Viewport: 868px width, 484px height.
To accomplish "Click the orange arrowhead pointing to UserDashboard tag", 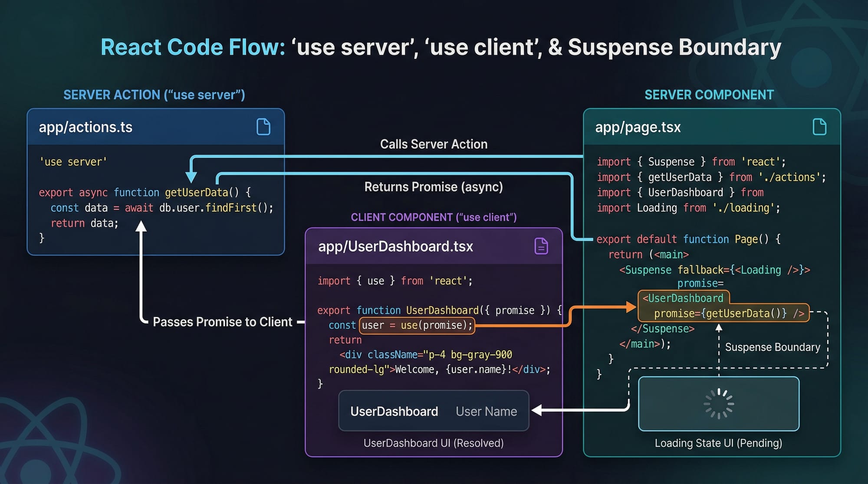I will [x=631, y=307].
